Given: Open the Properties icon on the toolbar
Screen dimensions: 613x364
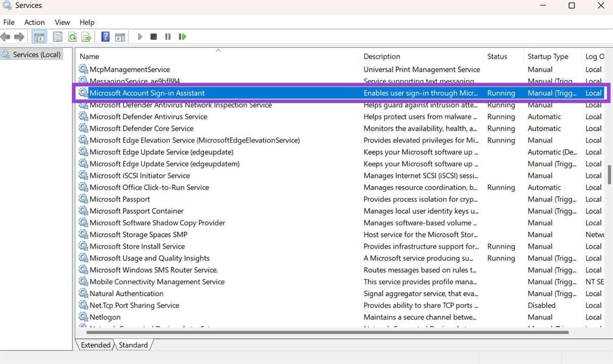Looking at the screenshot, I should tap(58, 36).
